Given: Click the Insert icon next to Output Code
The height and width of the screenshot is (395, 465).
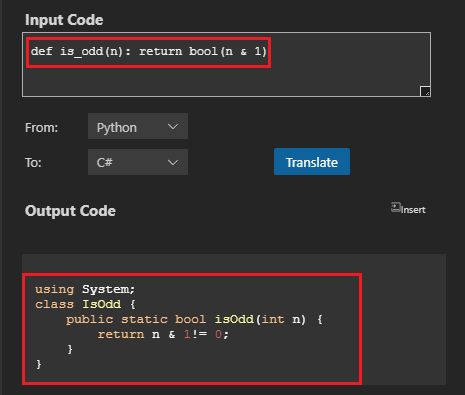Looking at the screenshot, I should [395, 208].
